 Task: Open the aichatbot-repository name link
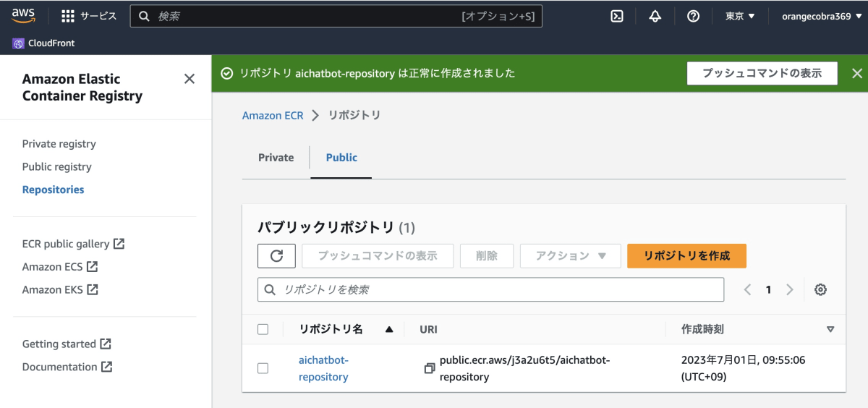[x=323, y=368]
